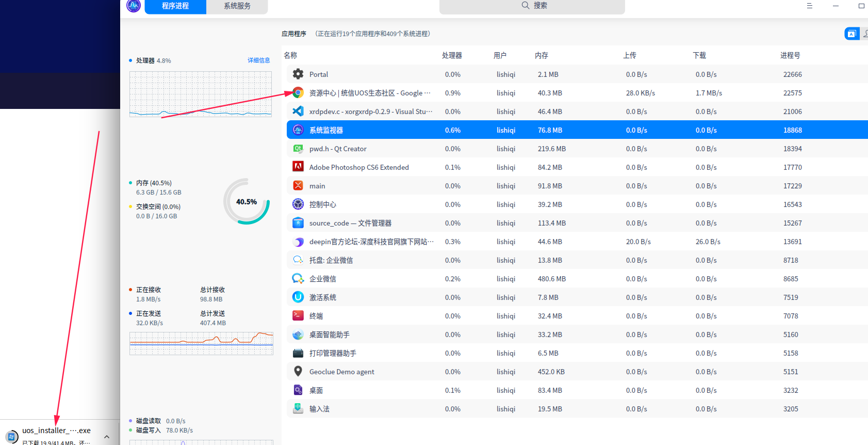868x445 pixels.
Task: Click the uos_installer .exe file name in Chrome
Action: (56, 431)
